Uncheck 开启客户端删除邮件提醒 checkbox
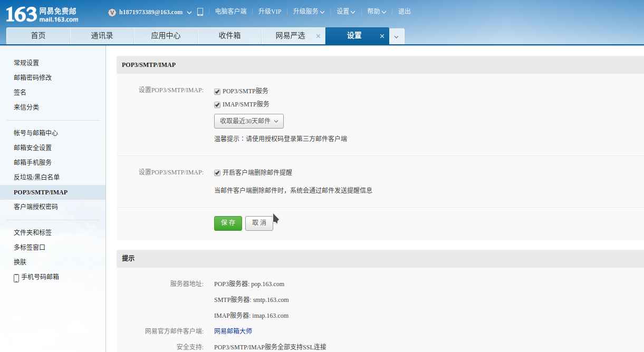 pos(217,172)
